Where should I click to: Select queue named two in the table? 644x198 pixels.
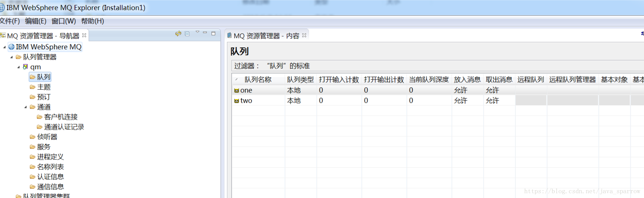pyautogui.click(x=246, y=101)
